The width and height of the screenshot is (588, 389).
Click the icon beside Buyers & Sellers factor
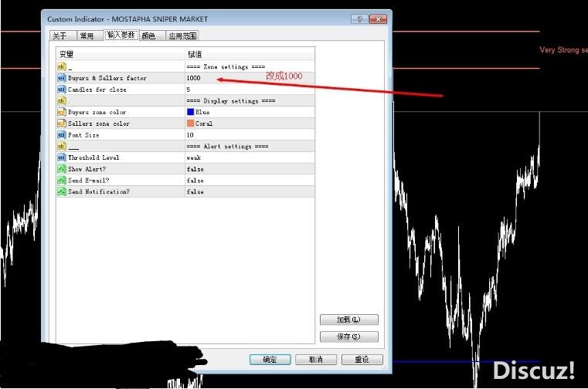62,78
